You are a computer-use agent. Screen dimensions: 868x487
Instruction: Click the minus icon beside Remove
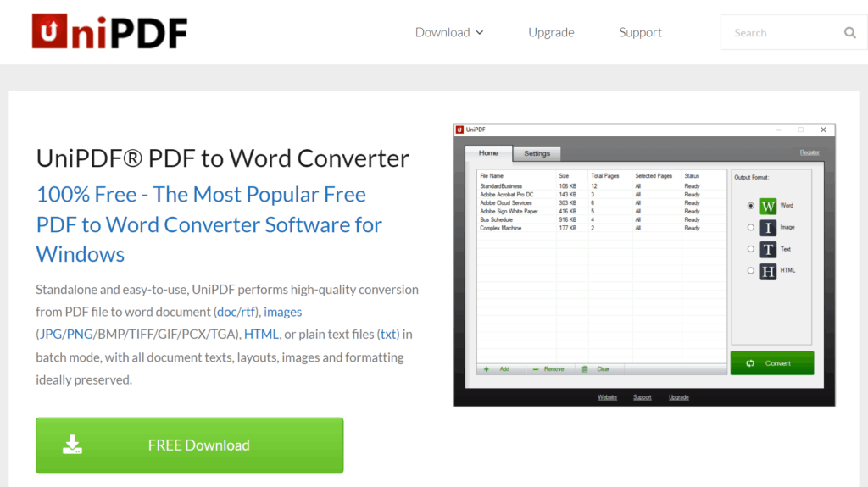(x=536, y=369)
